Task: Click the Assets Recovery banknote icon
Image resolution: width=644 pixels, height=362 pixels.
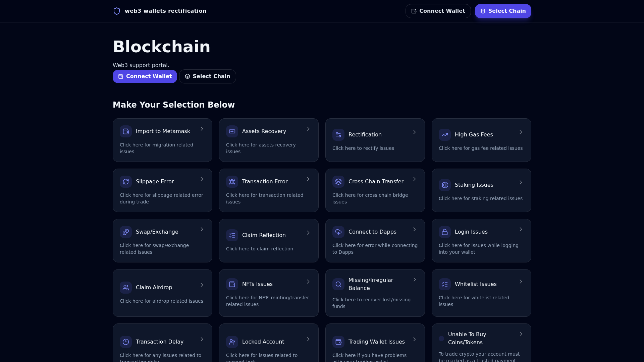Action: tap(232, 131)
